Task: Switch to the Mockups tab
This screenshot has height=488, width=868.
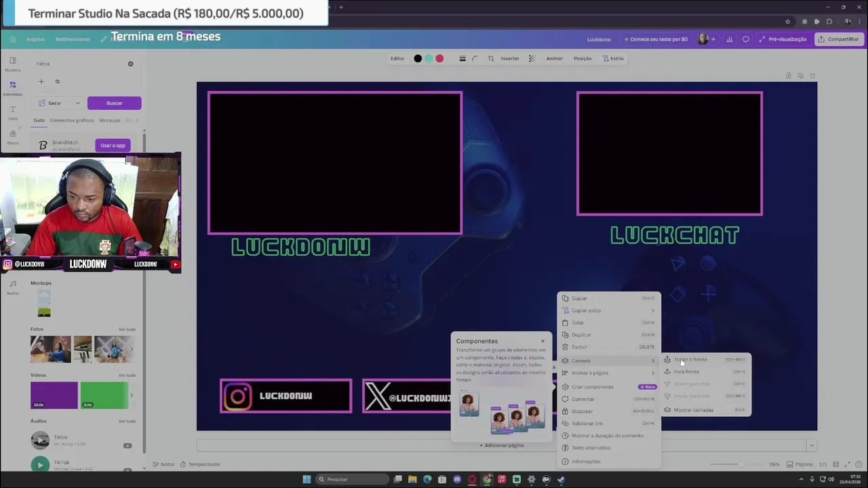Action: [110, 121]
